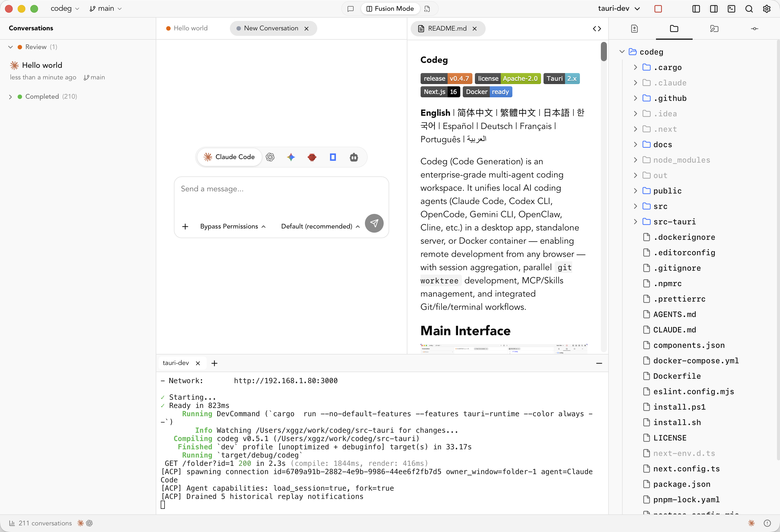The height and width of the screenshot is (532, 780).
Task: Click the license Apache-2.0 badge
Action: (508, 79)
